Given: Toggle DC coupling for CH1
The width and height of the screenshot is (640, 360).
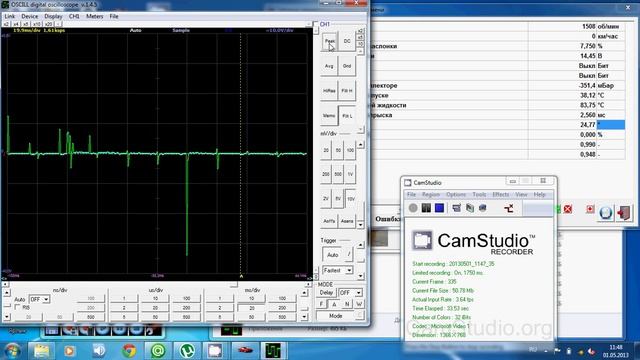Looking at the screenshot, I should point(347,41).
